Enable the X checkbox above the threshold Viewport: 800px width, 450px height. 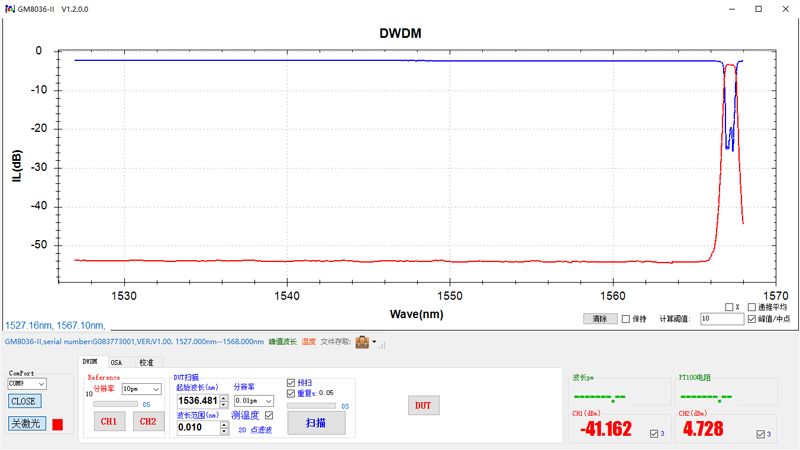[x=729, y=308]
